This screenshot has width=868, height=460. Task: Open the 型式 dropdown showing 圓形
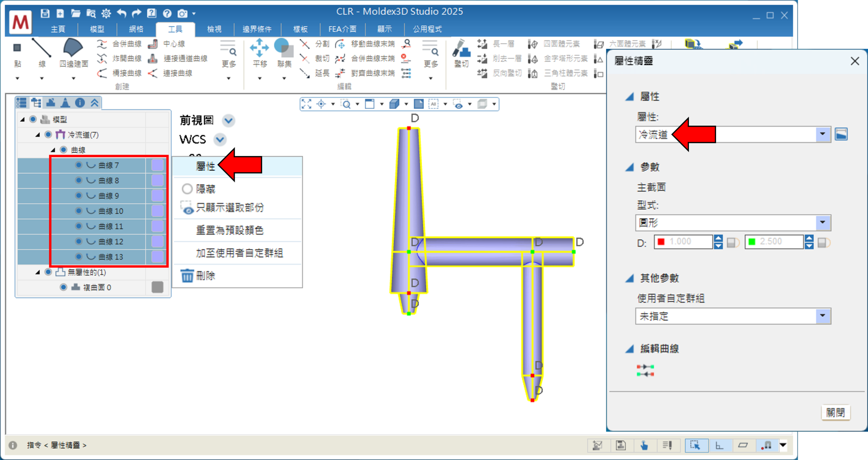pyautogui.click(x=822, y=223)
